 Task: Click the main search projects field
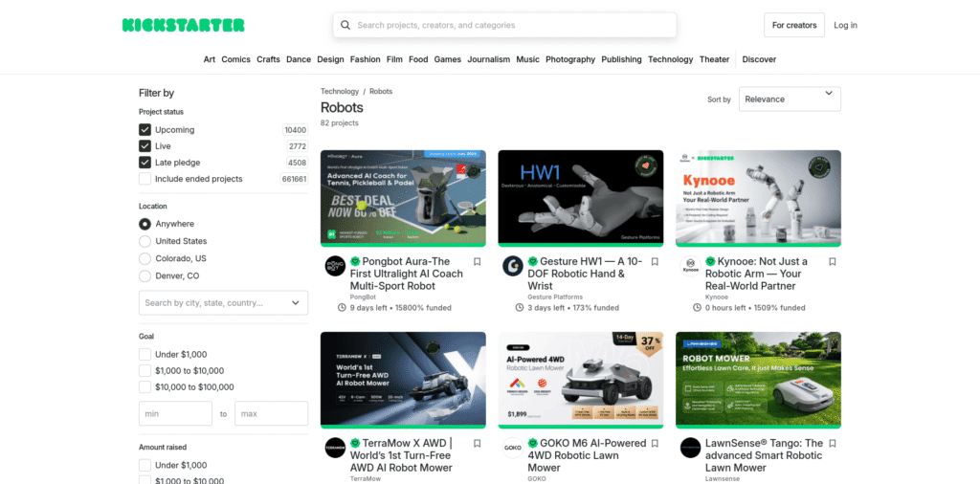(x=504, y=25)
